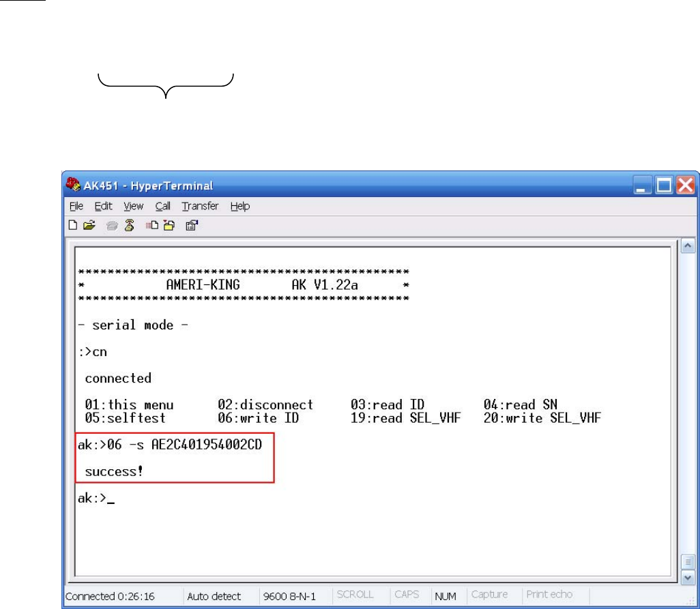Click the Call phone toolbar icon
Image resolution: width=700 pixels, height=609 pixels.
(x=112, y=226)
